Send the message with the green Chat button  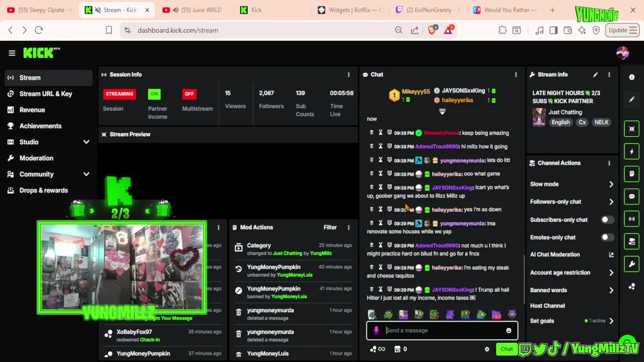pyautogui.click(x=507, y=349)
